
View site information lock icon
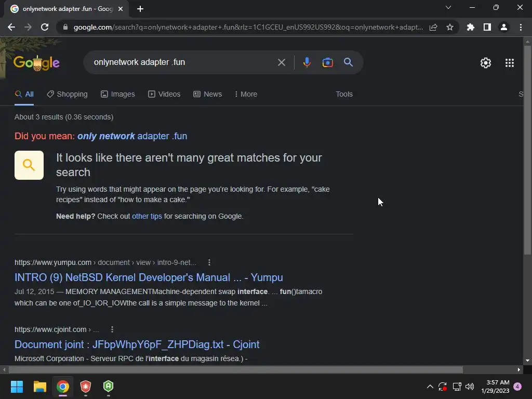65,27
